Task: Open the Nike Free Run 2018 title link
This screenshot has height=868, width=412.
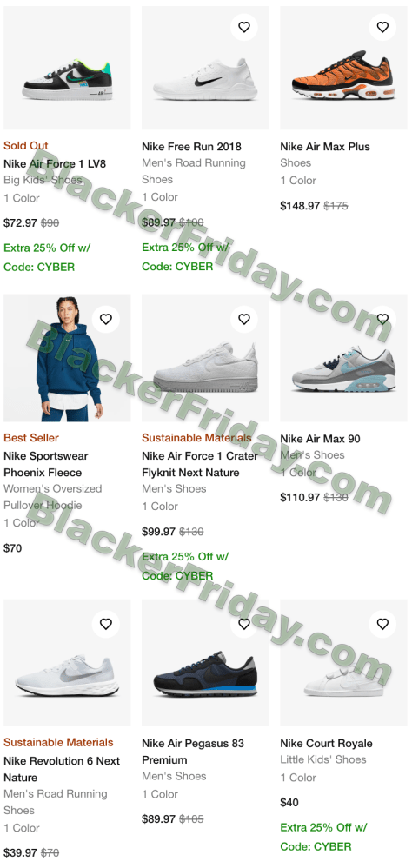Action: point(191,147)
